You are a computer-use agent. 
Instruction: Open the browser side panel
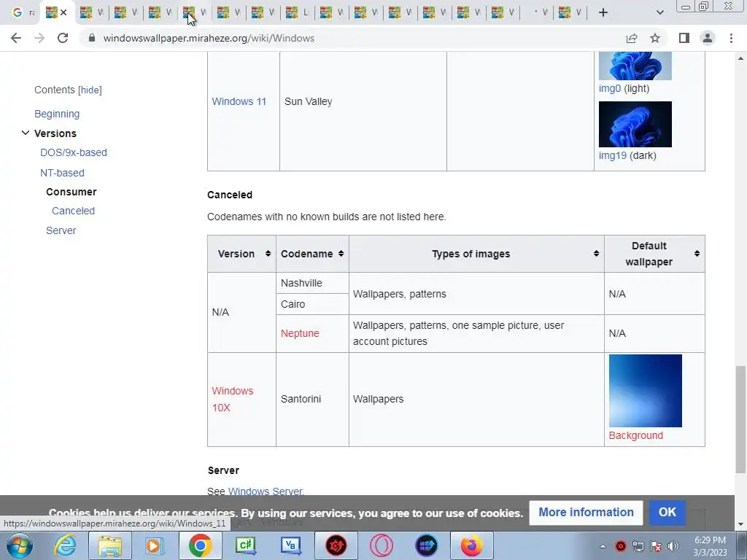click(684, 38)
